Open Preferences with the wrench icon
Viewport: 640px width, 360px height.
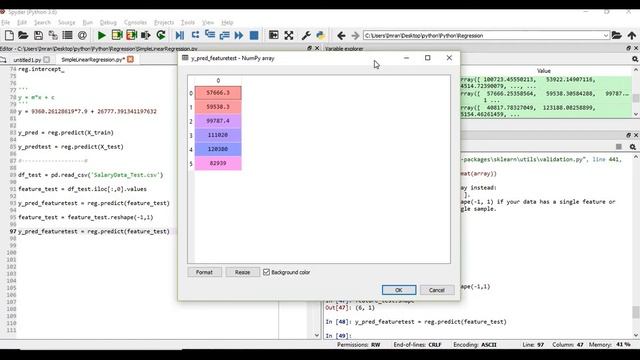306,36
